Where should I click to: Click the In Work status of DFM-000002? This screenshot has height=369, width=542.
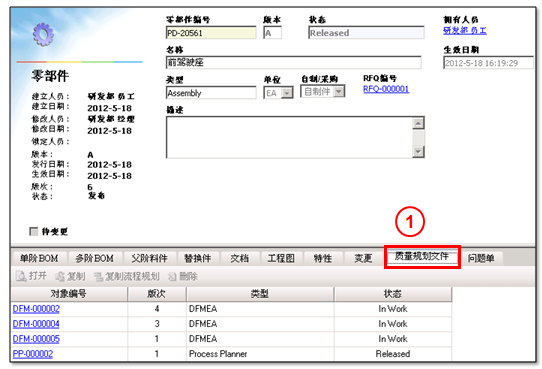click(x=393, y=309)
